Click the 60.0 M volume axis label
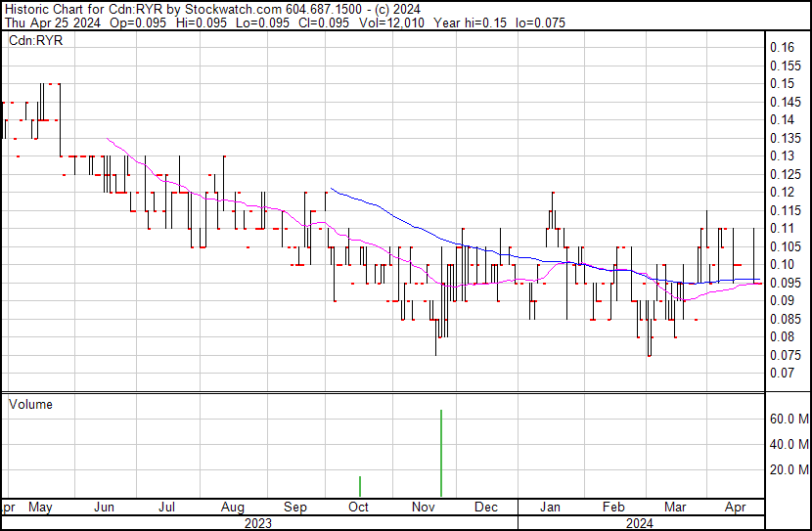The image size is (812, 531). coord(789,419)
